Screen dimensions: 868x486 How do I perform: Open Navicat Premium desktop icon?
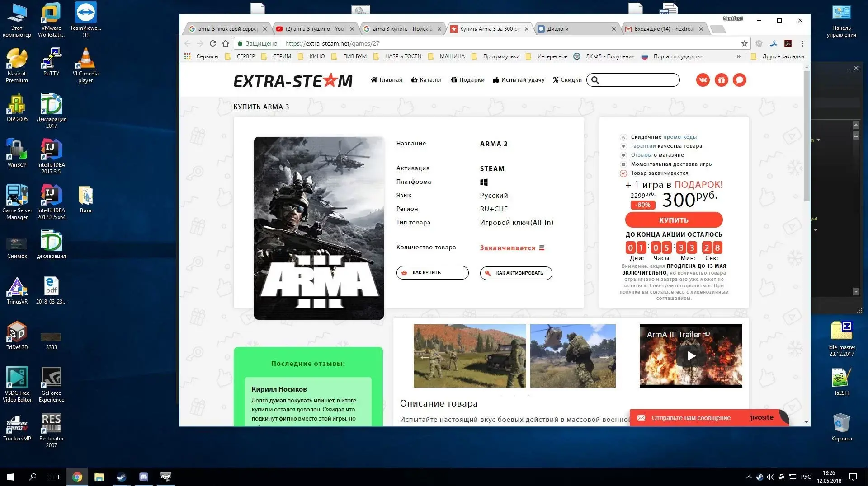tap(17, 65)
